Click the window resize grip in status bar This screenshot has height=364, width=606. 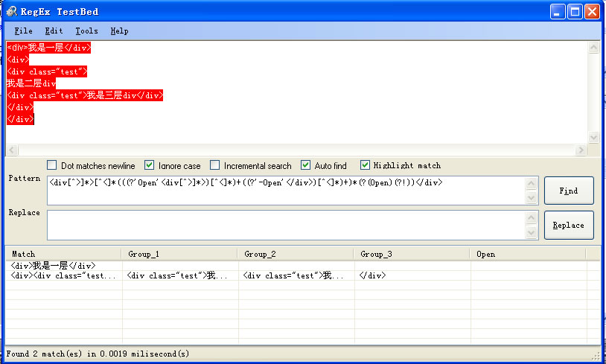pyautogui.click(x=596, y=355)
